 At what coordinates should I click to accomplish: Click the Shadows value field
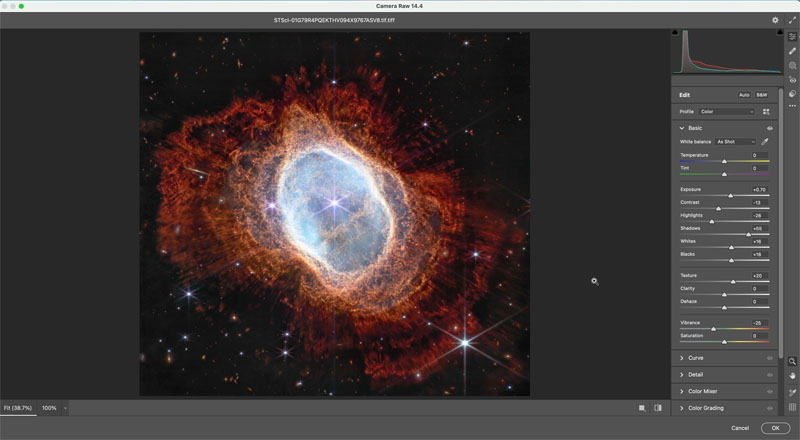(759, 228)
